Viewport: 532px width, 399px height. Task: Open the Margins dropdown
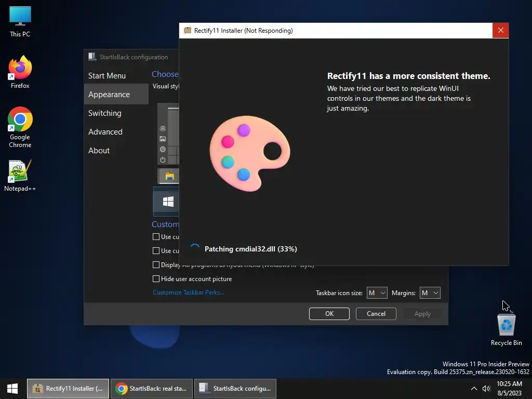click(430, 293)
